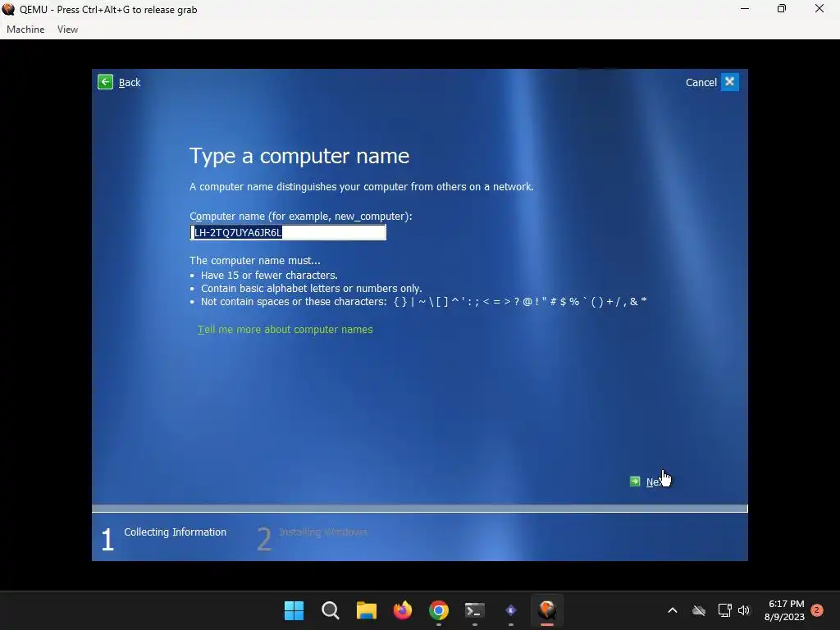Click the computer name input field
840x630 pixels.
288,232
